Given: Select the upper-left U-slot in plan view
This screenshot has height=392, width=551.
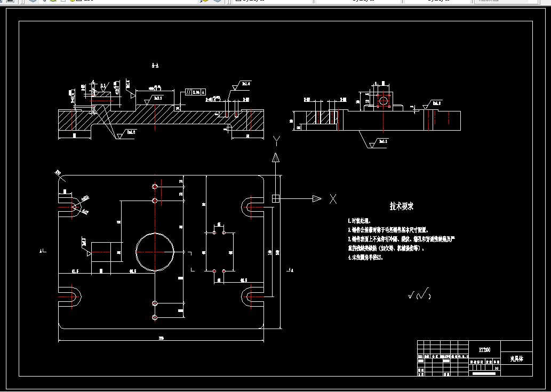Looking at the screenshot, I should tap(70, 207).
